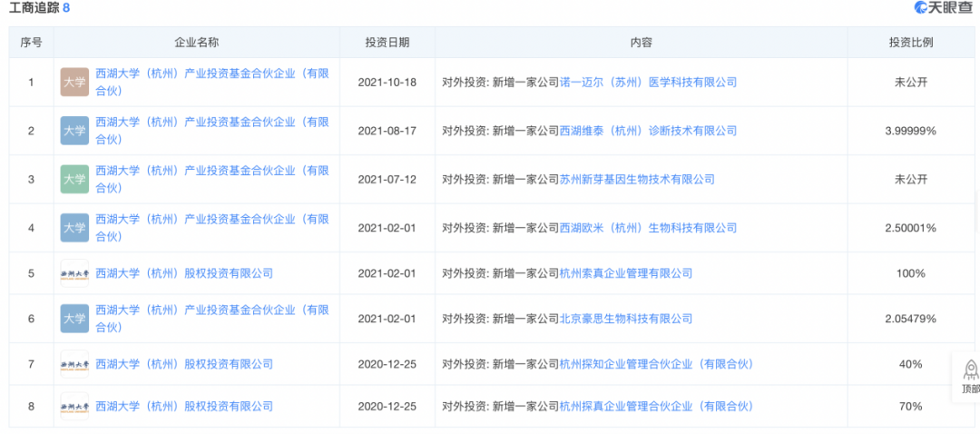Click the date 2021-10-18
The height and width of the screenshot is (434, 980).
point(387,82)
